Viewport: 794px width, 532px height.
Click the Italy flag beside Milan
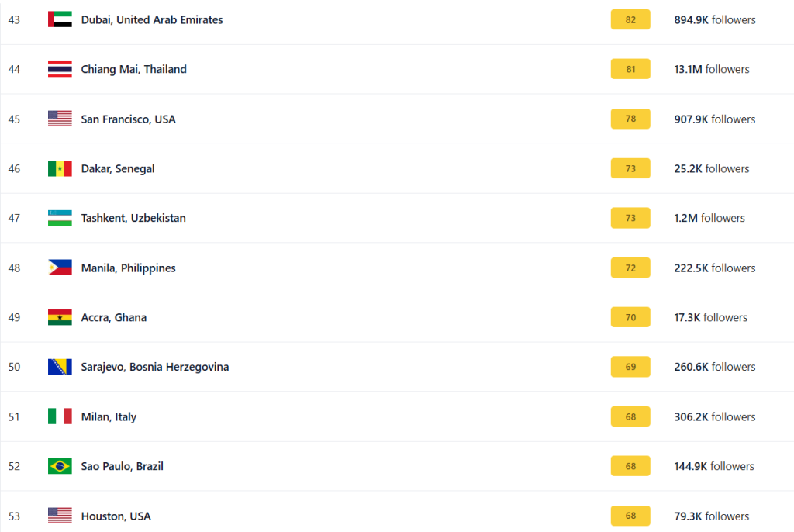point(60,416)
